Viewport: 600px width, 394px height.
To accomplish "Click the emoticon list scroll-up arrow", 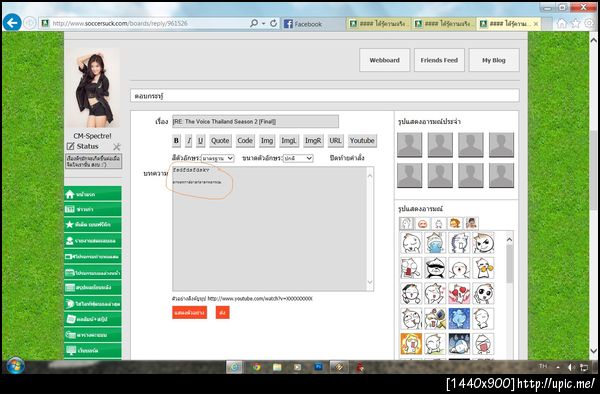I will coord(509,240).
